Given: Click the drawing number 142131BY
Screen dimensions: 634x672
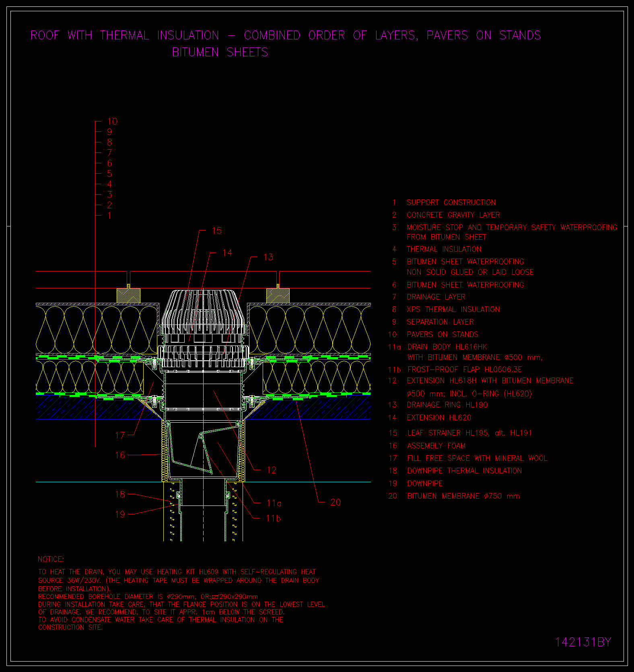Looking at the screenshot, I should pos(583,642).
